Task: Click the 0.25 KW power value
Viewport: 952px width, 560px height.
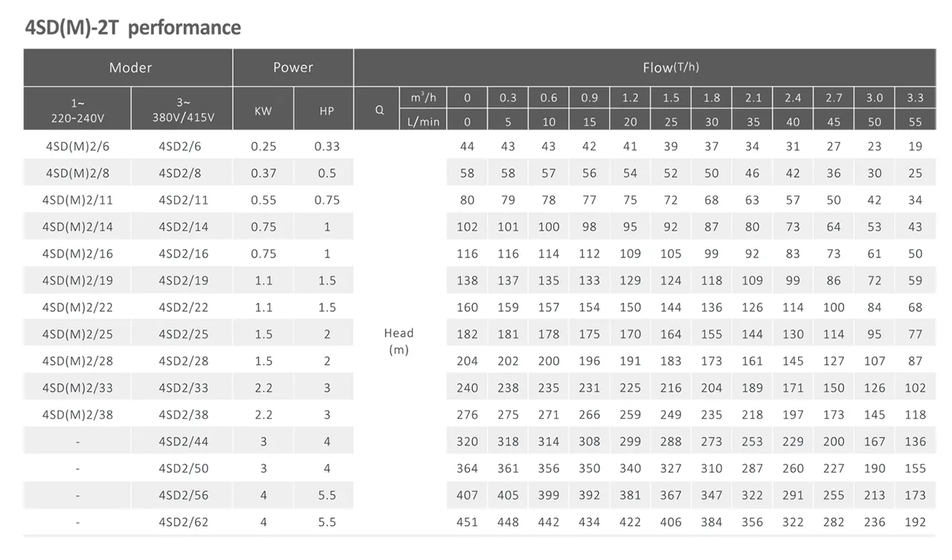Action: point(263,147)
